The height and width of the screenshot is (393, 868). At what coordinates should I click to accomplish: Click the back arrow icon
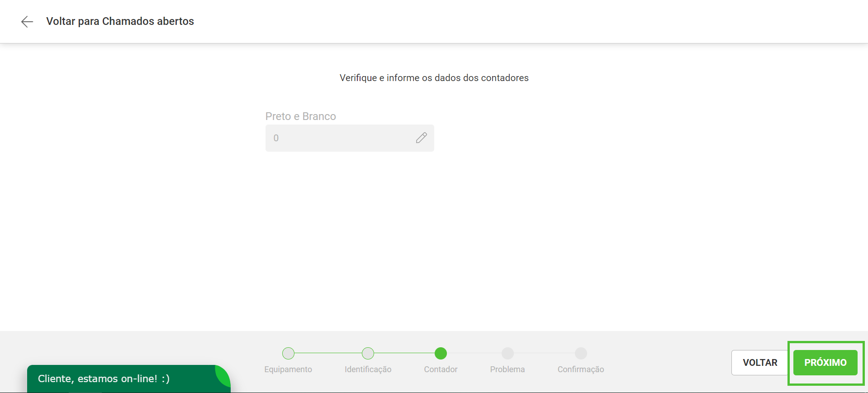click(27, 22)
